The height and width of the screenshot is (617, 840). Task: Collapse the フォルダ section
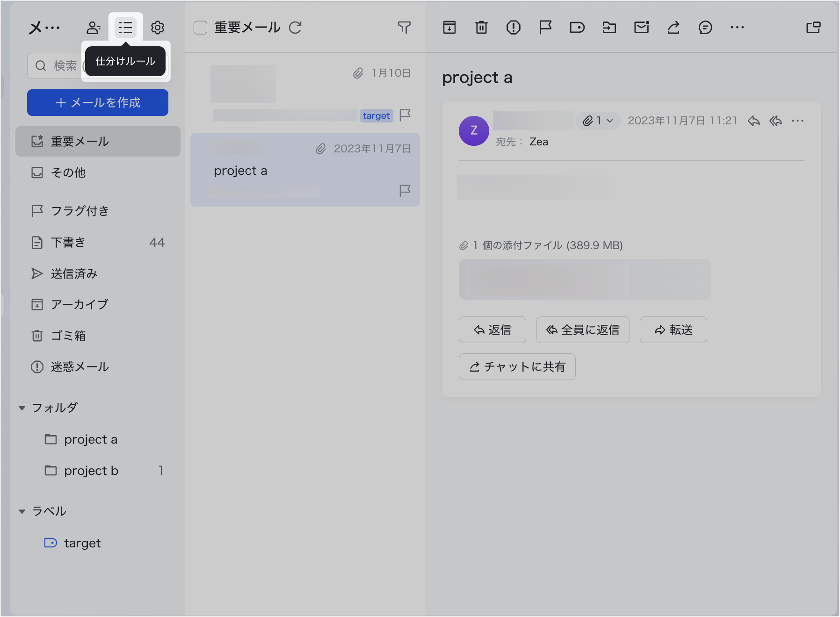pyautogui.click(x=22, y=408)
